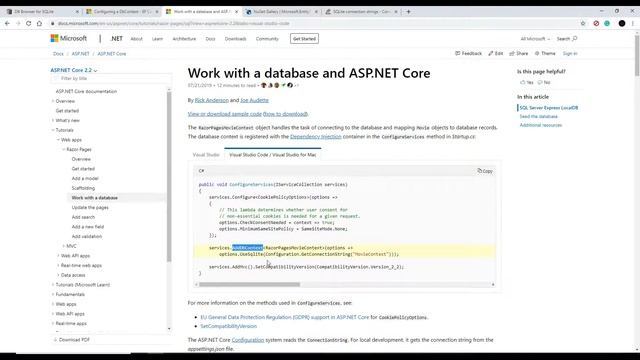Click the Microsoft logo
640x360 pixels.
click(69, 38)
